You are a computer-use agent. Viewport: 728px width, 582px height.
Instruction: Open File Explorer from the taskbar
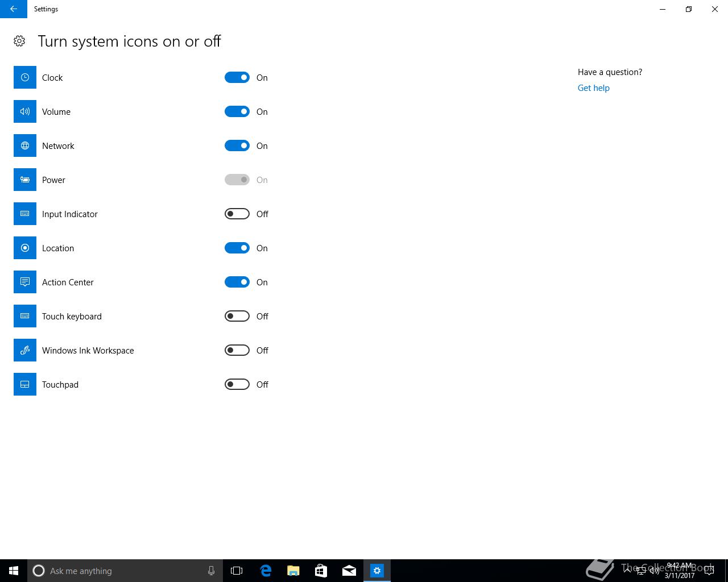coord(293,571)
